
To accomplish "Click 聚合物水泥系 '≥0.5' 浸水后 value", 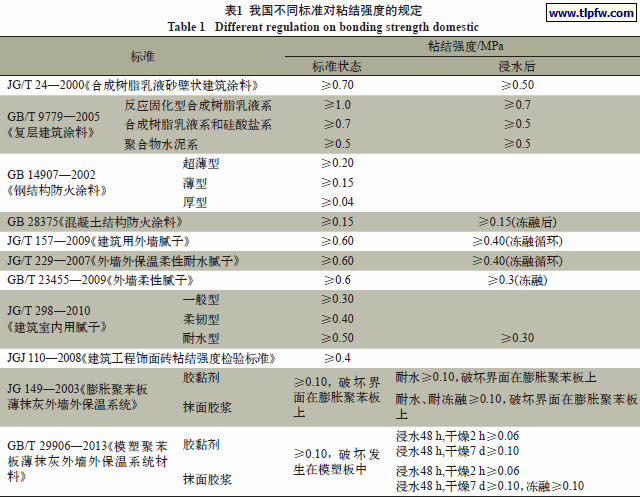I will [x=517, y=144].
